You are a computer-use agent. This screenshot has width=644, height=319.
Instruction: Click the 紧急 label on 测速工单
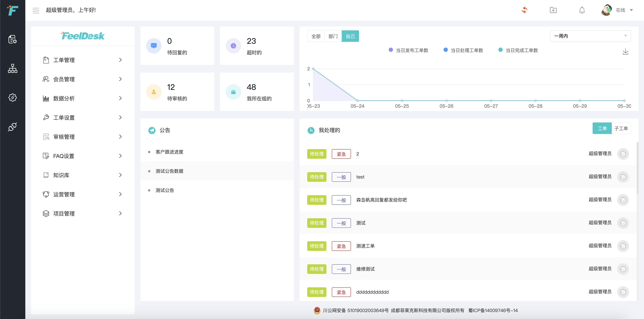(x=341, y=246)
